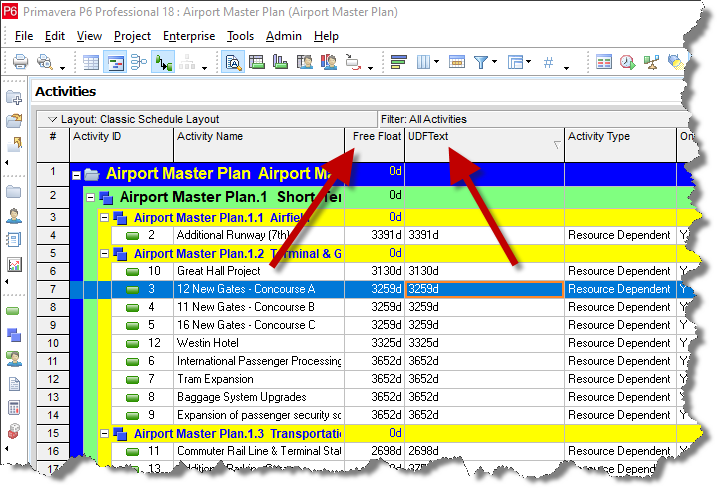Open the Filter icon dropdown arrow
717x488 pixels.
[x=495, y=62]
